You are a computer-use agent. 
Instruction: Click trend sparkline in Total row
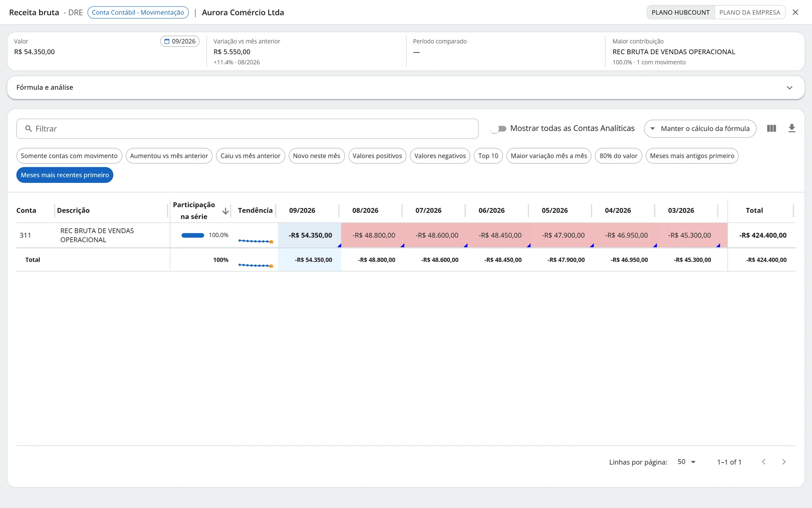[256, 266]
